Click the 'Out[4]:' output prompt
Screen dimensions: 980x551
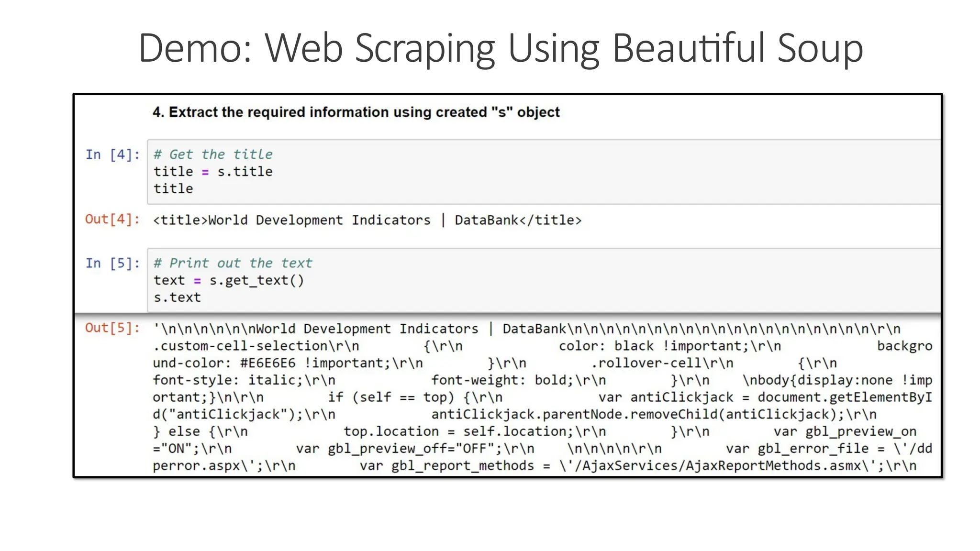[112, 219]
